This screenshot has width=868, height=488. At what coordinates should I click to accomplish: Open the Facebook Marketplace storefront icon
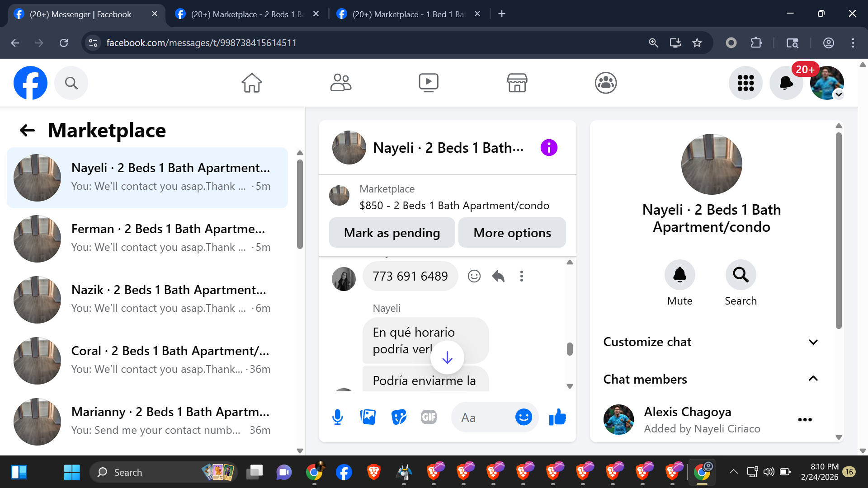[x=517, y=83]
